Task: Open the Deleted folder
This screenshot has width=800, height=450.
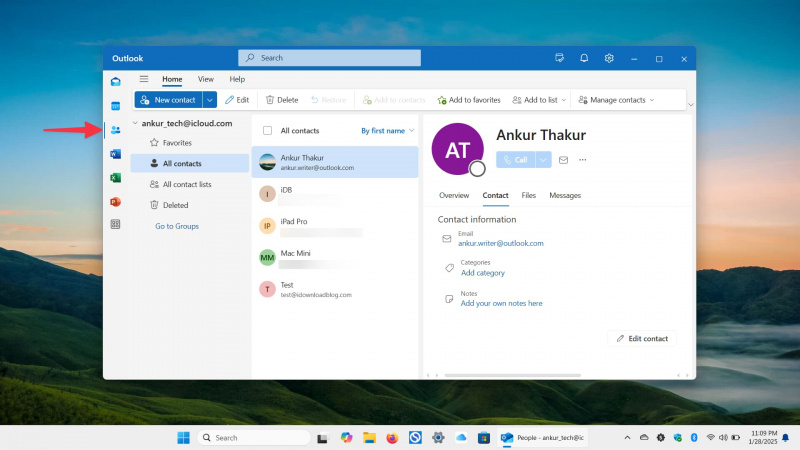Action: [190, 205]
